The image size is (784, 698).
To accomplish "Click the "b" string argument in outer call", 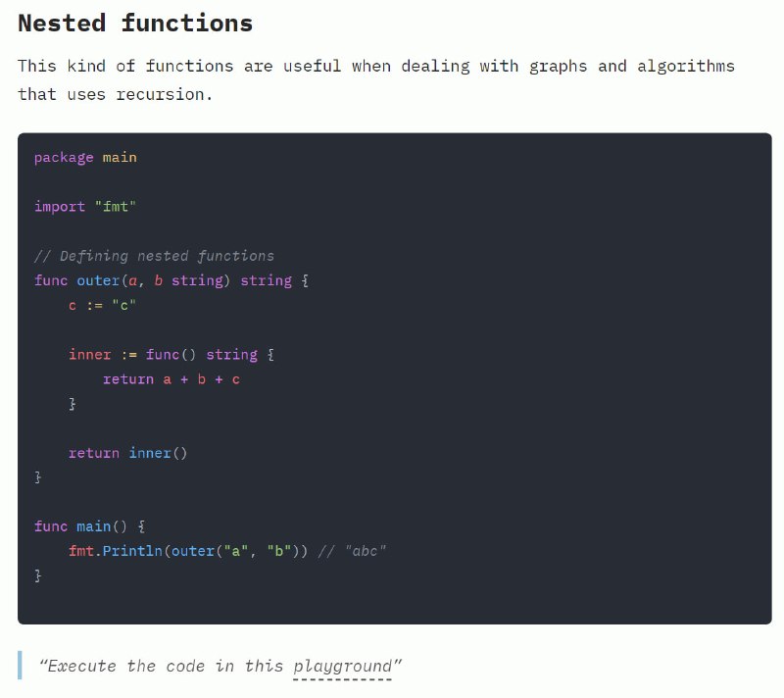I will point(279,551).
